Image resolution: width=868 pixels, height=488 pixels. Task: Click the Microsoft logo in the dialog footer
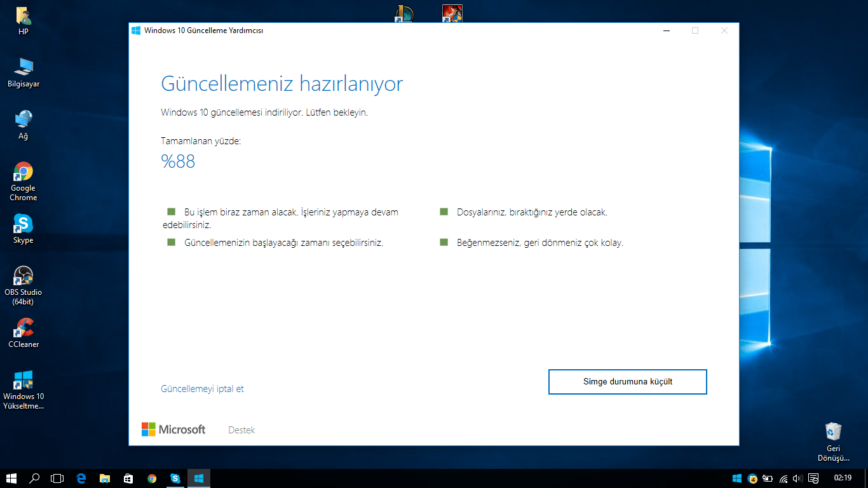point(173,430)
